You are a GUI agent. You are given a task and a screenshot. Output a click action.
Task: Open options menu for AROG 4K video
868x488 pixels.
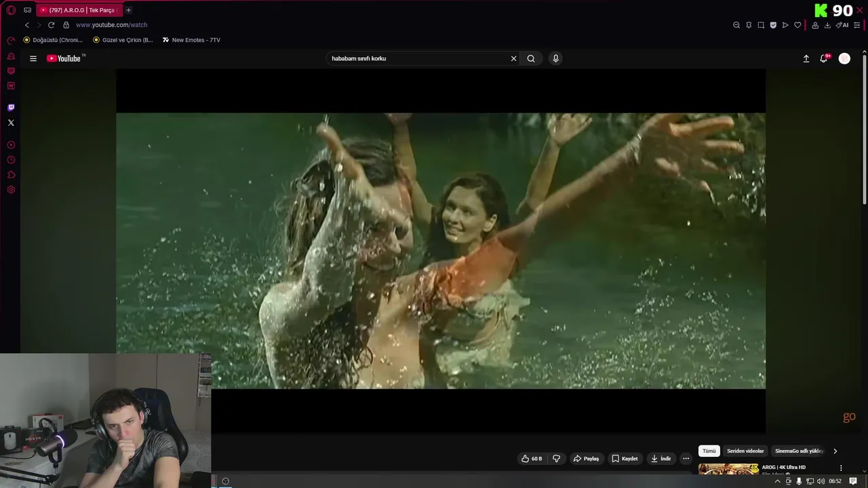(841, 468)
